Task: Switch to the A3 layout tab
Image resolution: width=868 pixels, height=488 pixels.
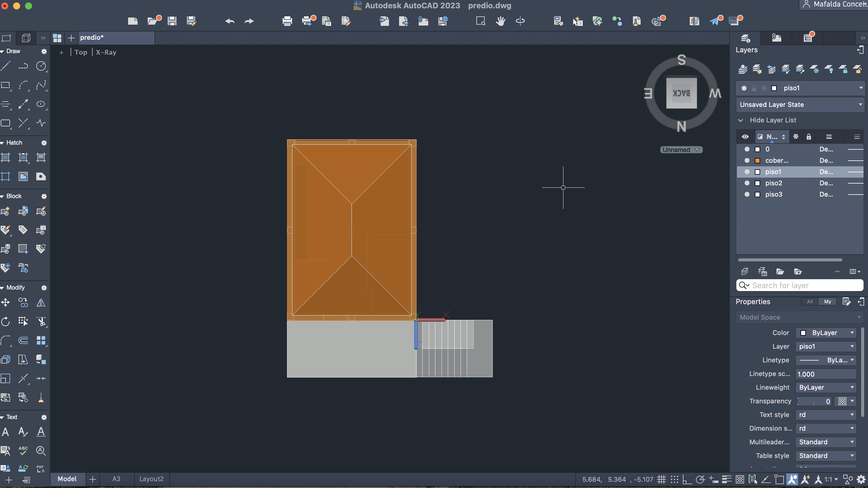Action: [x=116, y=479]
